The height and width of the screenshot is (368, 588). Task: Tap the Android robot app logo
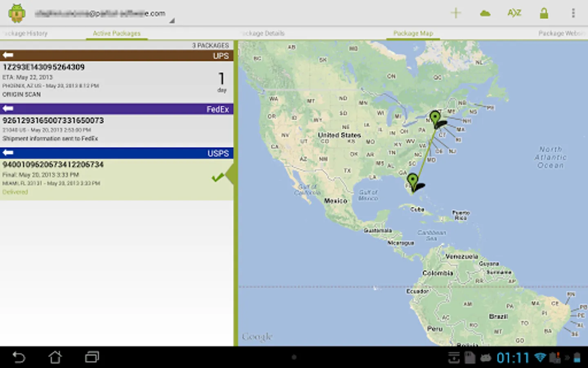(x=17, y=13)
